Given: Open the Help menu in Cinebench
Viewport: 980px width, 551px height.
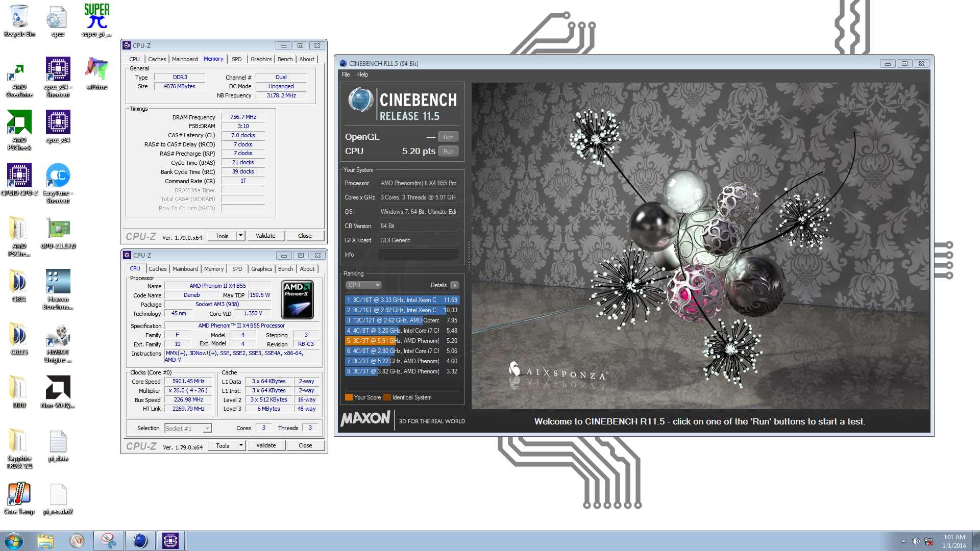Looking at the screenshot, I should (x=362, y=74).
